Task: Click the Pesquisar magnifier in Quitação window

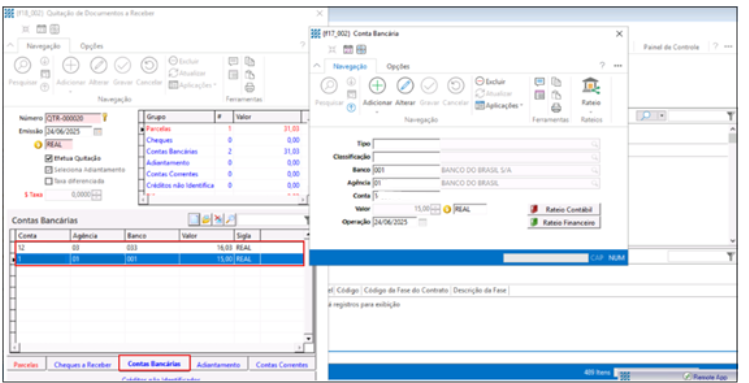Action: (22, 65)
